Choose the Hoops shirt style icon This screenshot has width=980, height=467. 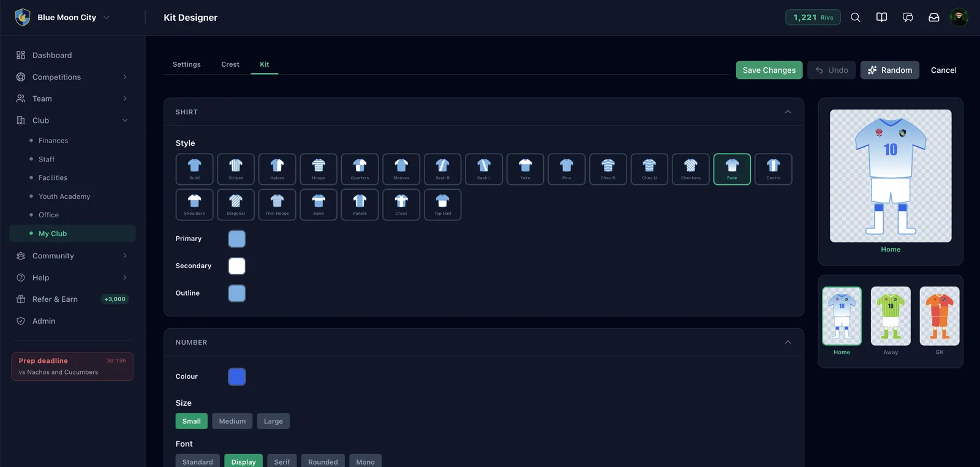pyautogui.click(x=318, y=169)
